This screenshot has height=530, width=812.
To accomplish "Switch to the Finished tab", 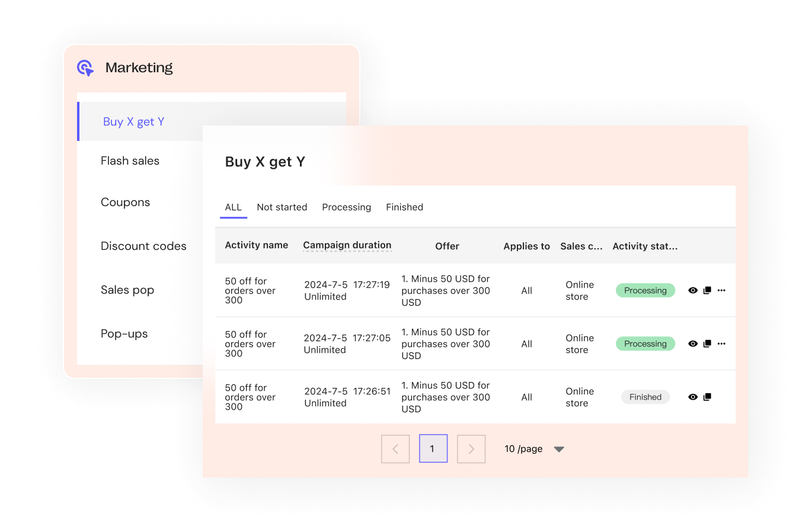I will pyautogui.click(x=404, y=207).
